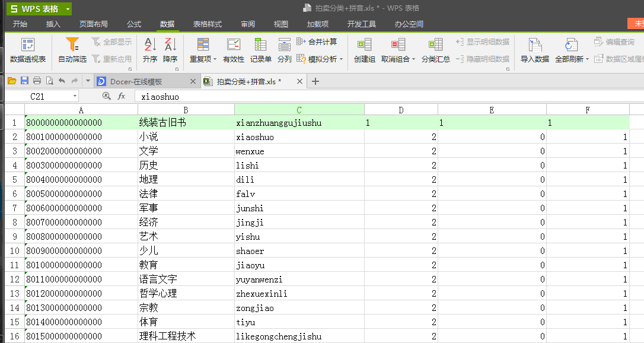This screenshot has width=644, height=343.
Task: Click cell containing 线装古旧书
Action: (x=186, y=122)
